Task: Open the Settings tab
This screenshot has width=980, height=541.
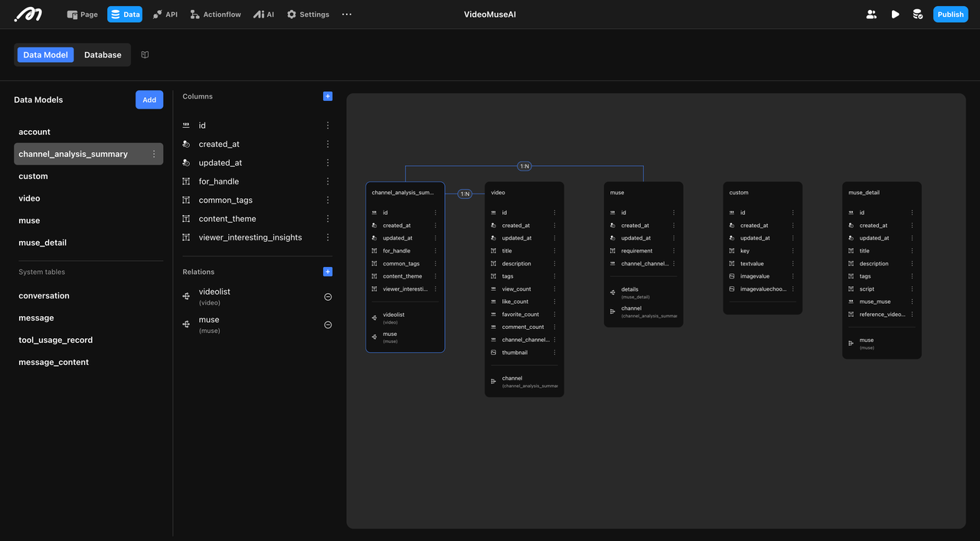Action: (x=308, y=15)
